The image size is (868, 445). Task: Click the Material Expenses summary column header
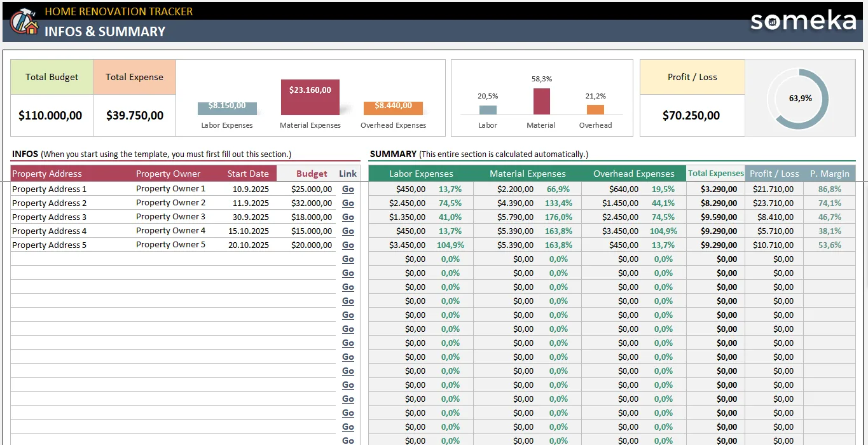(528, 174)
